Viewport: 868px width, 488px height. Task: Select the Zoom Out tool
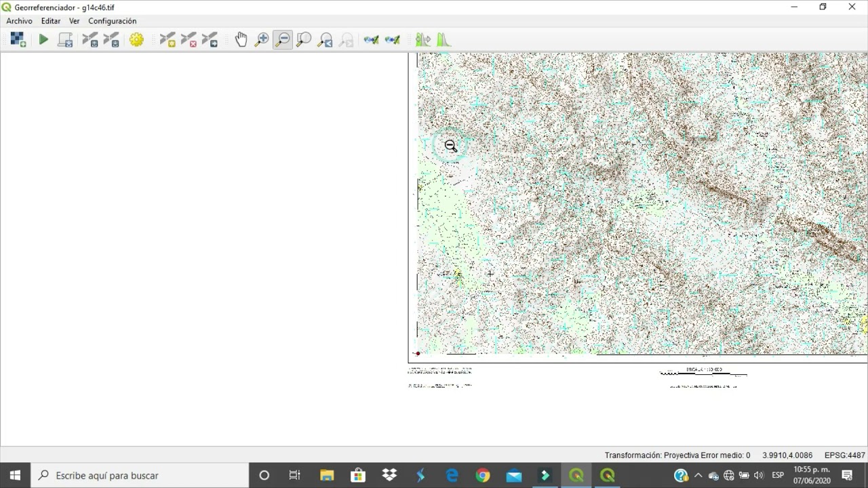pos(283,40)
